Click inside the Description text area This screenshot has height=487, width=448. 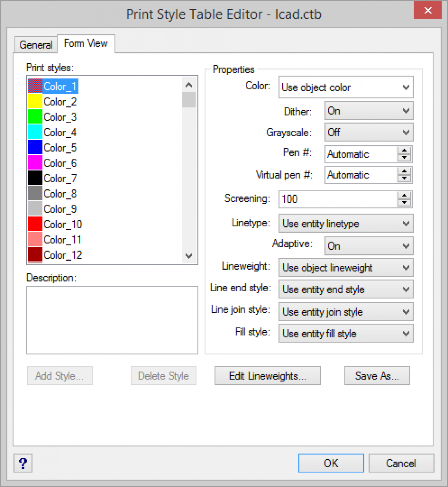point(112,320)
